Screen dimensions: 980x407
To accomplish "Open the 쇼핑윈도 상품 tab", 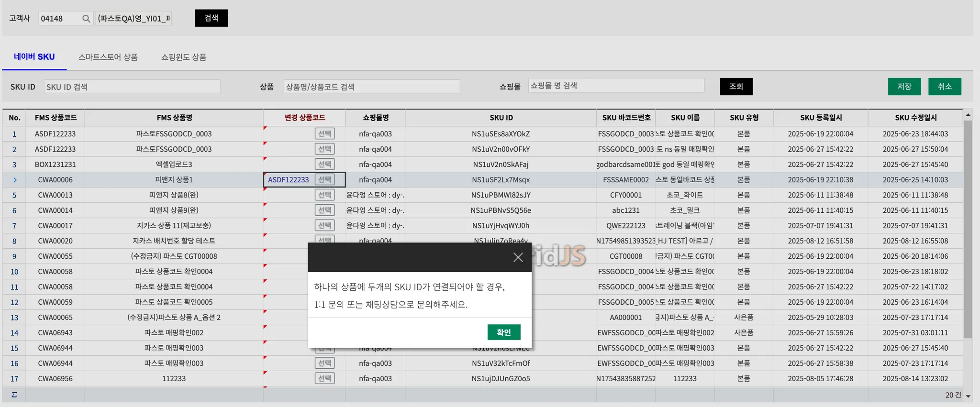I will point(184,57).
